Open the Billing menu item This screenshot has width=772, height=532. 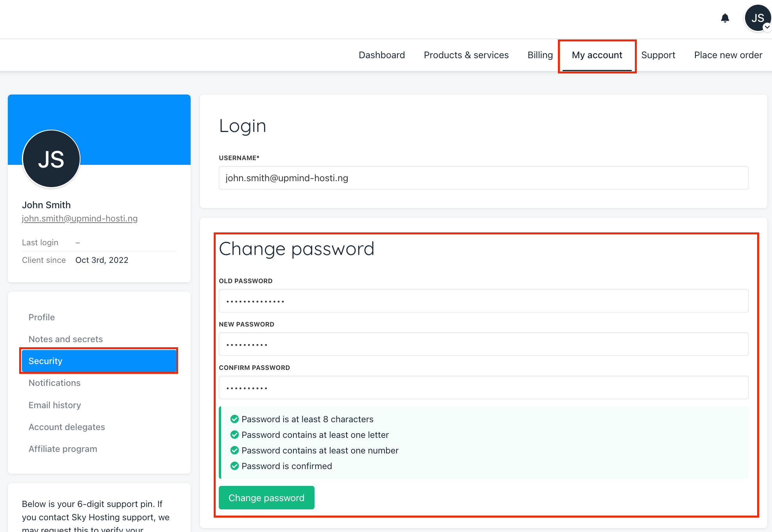[x=540, y=55]
